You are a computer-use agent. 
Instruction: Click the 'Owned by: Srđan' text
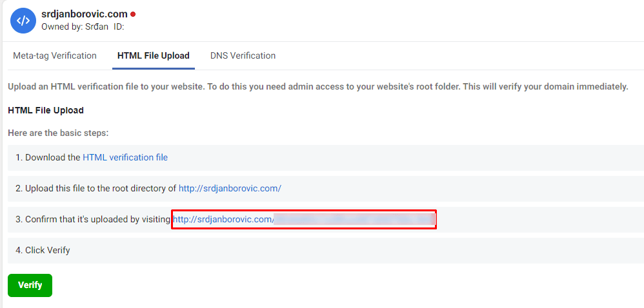75,26
